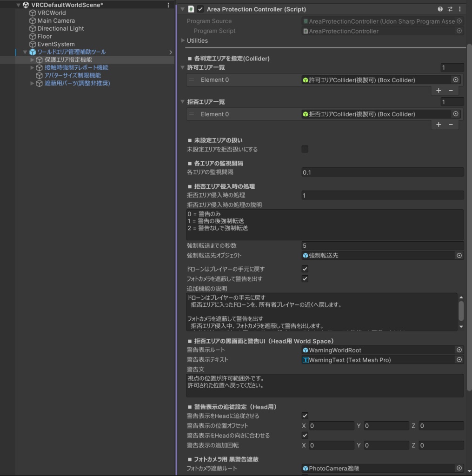Open picker for 許可エリアCollider element
The height and width of the screenshot is (476, 472).
pyautogui.click(x=456, y=80)
